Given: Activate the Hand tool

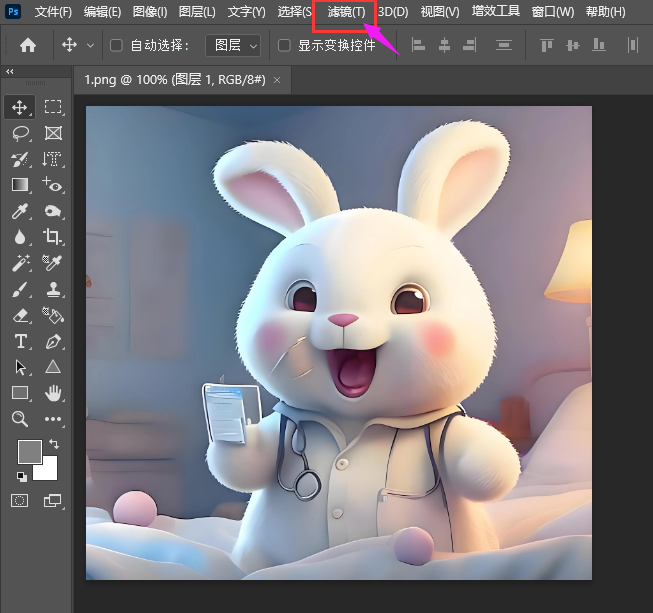Looking at the screenshot, I should coord(53,393).
